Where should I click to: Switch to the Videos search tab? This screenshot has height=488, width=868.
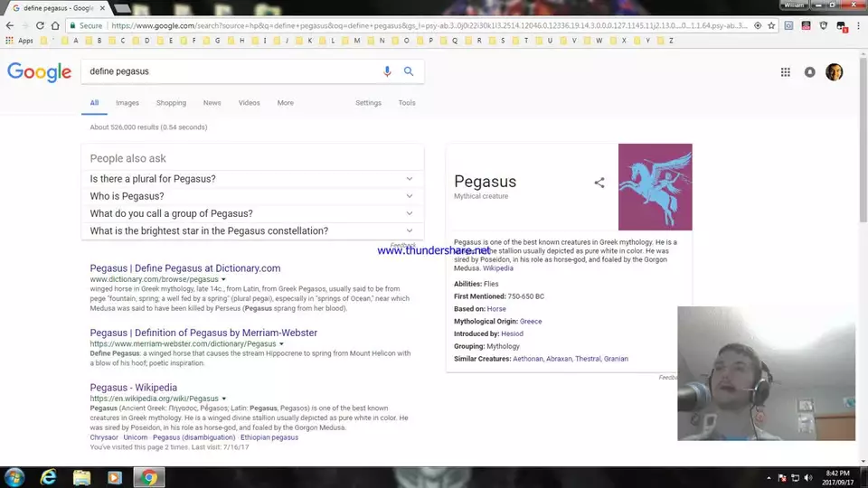(249, 103)
